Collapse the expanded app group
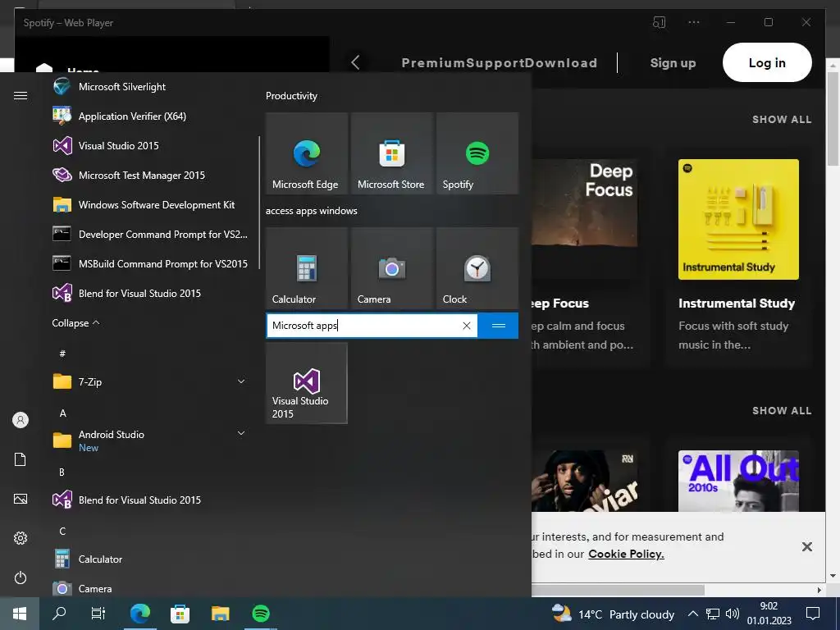Image resolution: width=840 pixels, height=630 pixels. pyautogui.click(x=75, y=323)
